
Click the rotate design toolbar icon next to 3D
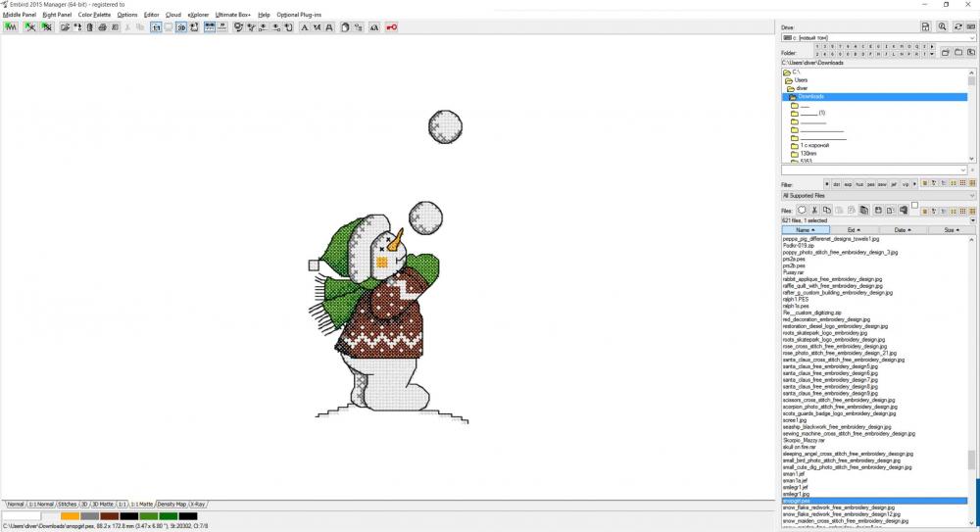click(x=194, y=26)
